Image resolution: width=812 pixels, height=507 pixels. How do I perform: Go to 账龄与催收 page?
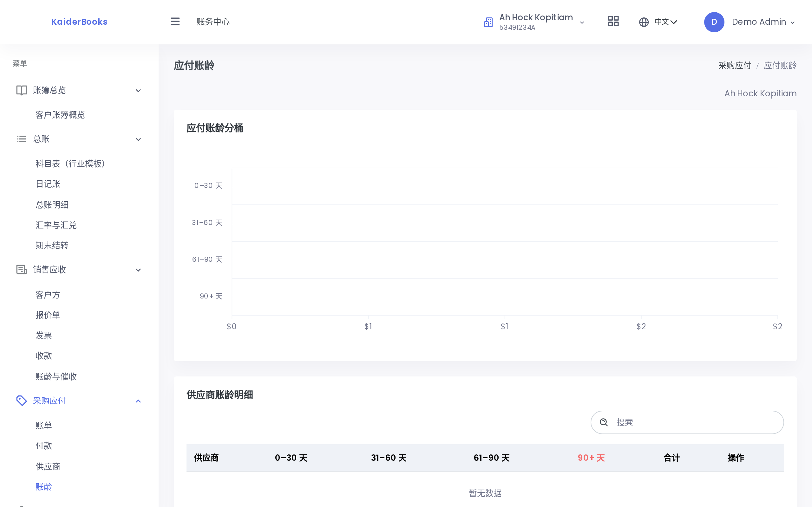pyautogui.click(x=56, y=376)
